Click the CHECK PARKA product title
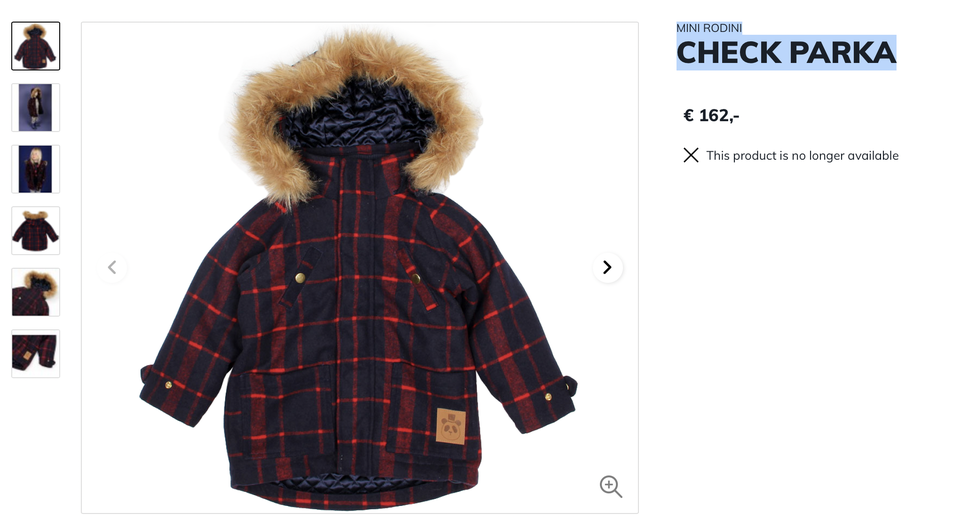The width and height of the screenshot is (960, 529). coord(786,53)
